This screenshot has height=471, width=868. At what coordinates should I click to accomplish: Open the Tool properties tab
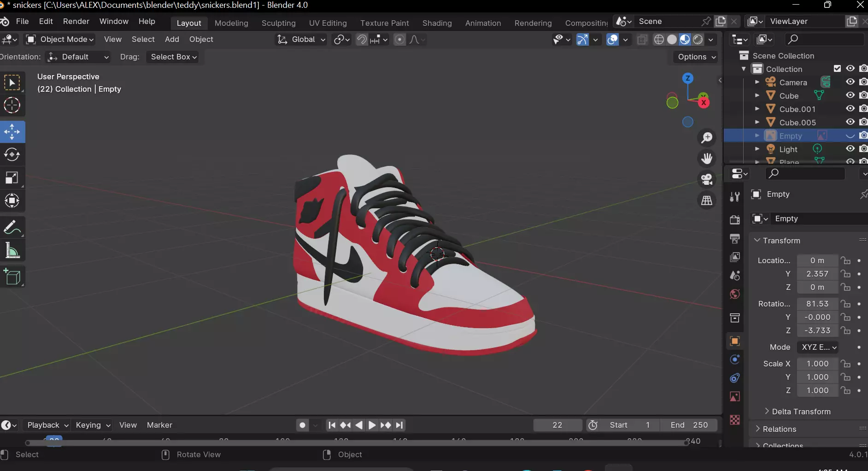tap(735, 197)
